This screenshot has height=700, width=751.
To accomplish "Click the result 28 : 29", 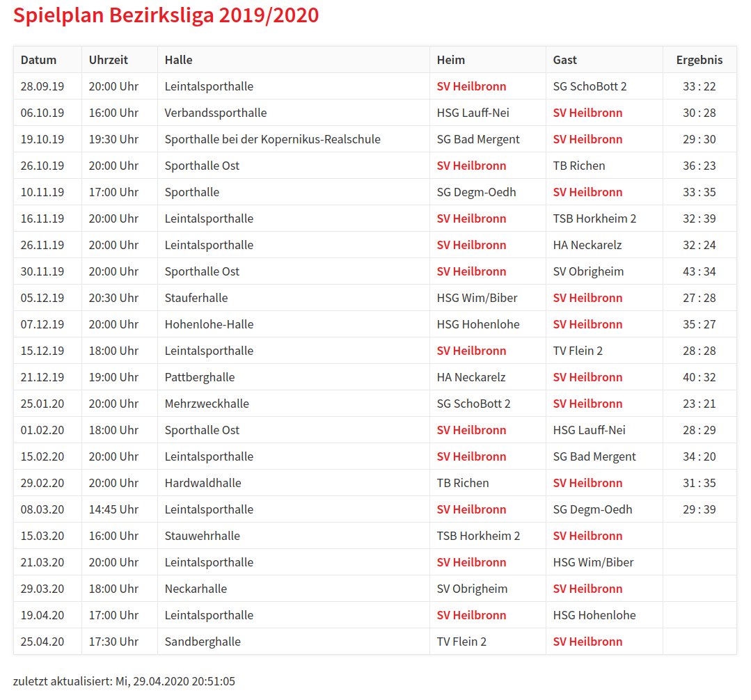I will click(699, 430).
